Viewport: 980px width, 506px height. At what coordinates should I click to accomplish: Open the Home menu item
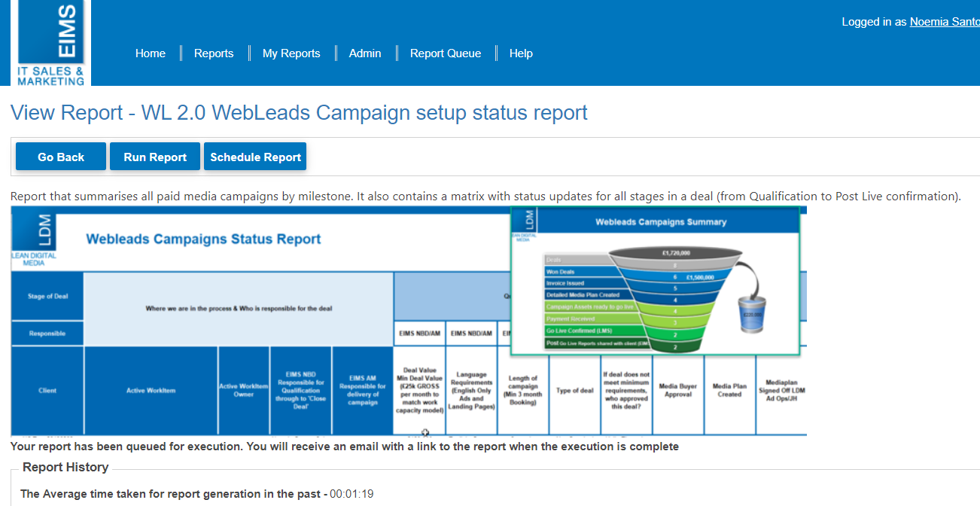pos(151,53)
